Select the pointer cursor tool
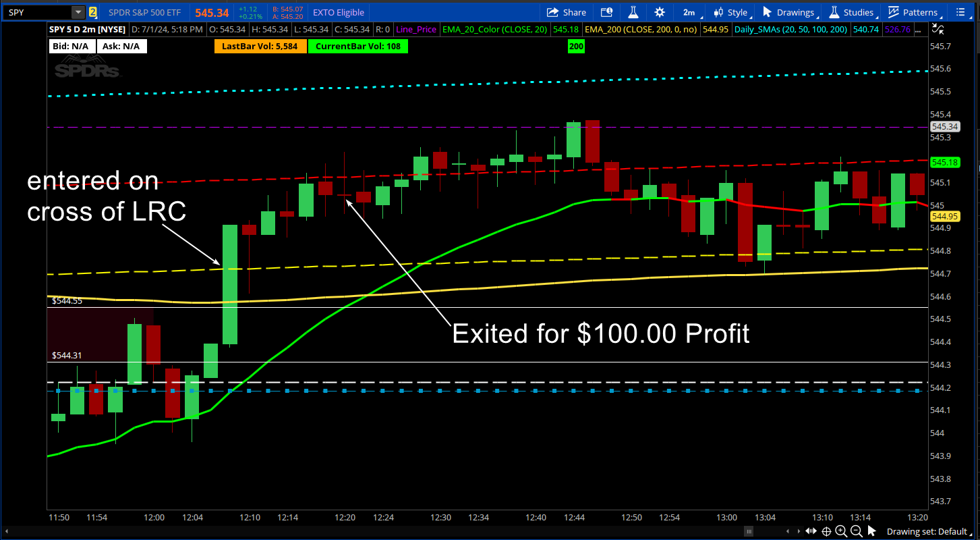The image size is (980, 540). pyautogui.click(x=871, y=531)
